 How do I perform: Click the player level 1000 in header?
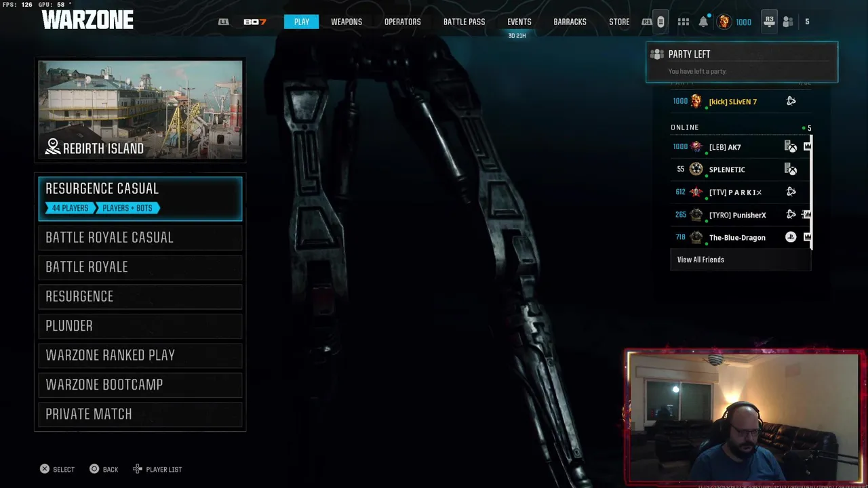743,22
